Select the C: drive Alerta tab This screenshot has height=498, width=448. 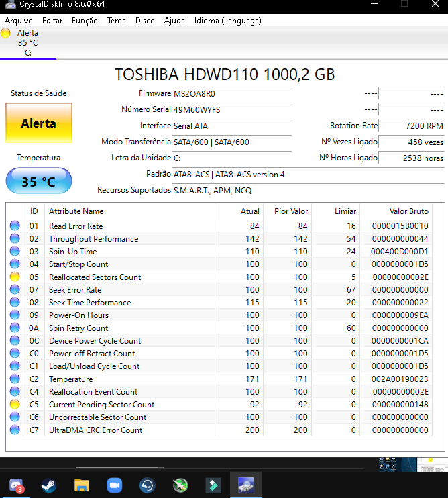point(28,43)
